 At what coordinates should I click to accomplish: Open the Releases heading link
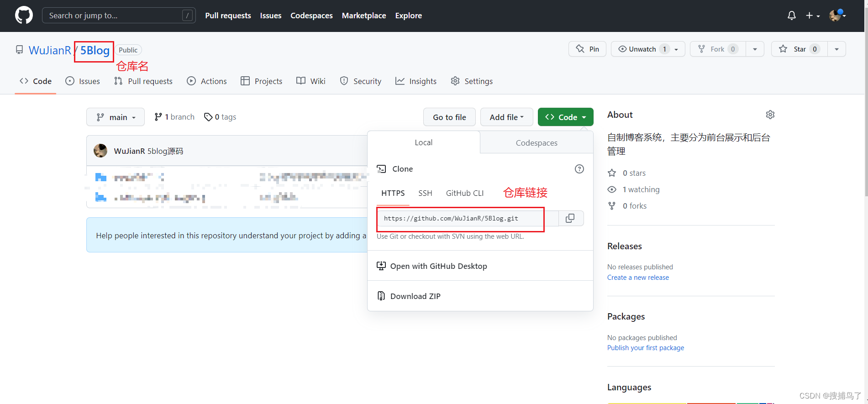click(625, 246)
